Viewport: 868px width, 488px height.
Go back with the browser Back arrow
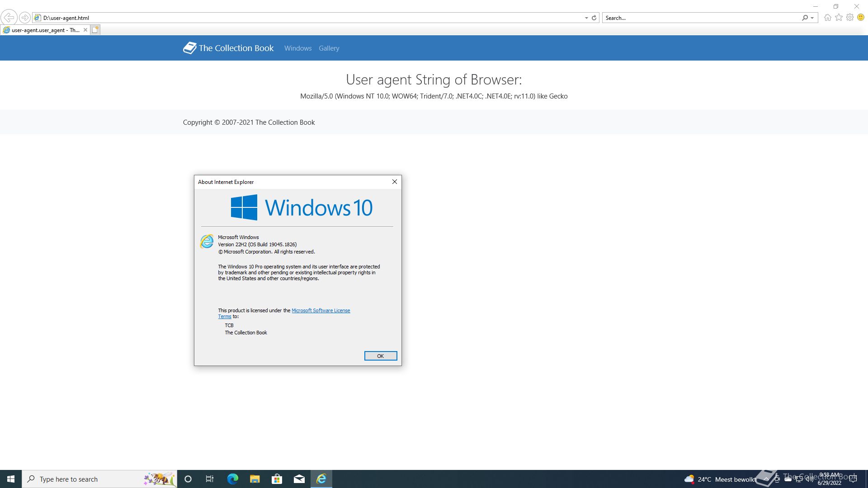point(9,18)
